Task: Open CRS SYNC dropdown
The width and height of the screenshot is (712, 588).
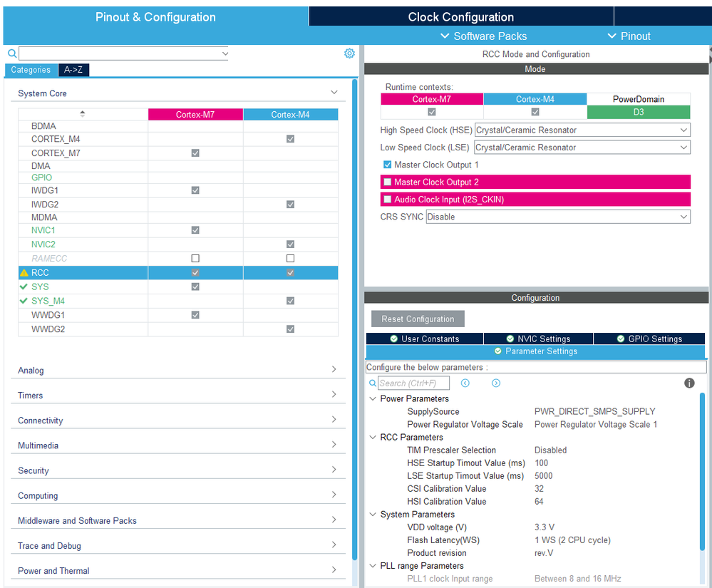Action: tap(558, 217)
